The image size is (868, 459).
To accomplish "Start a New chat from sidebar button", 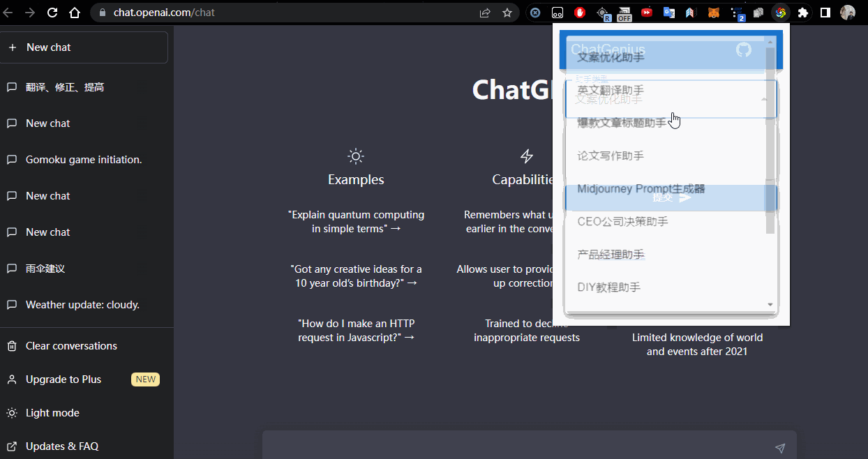I will coord(84,47).
